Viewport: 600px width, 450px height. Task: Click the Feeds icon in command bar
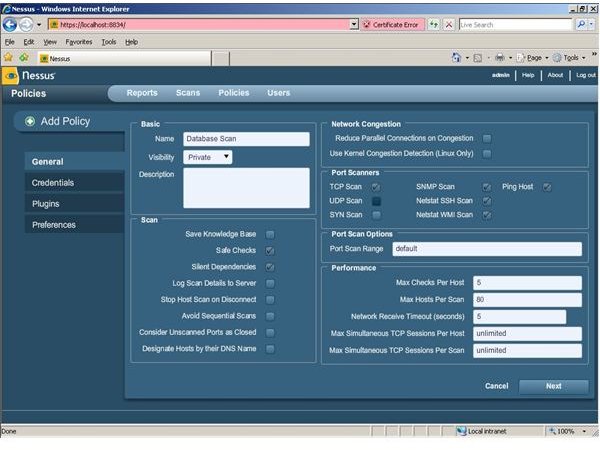[478, 58]
